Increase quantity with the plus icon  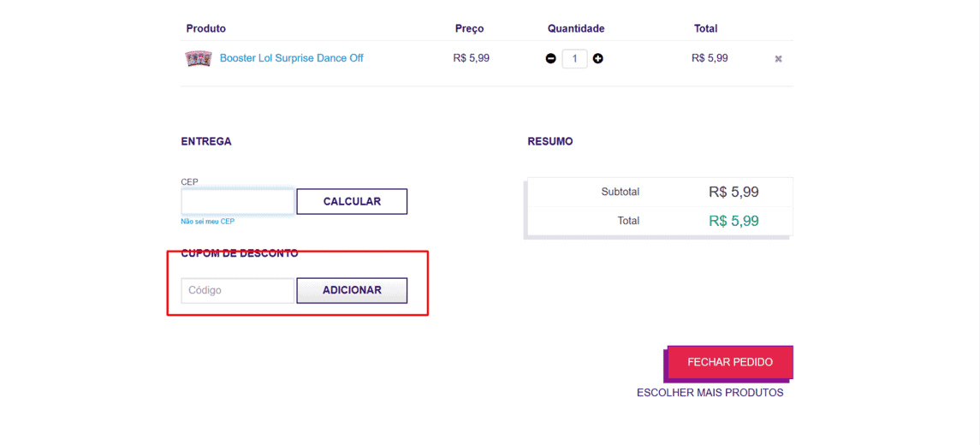tap(597, 59)
